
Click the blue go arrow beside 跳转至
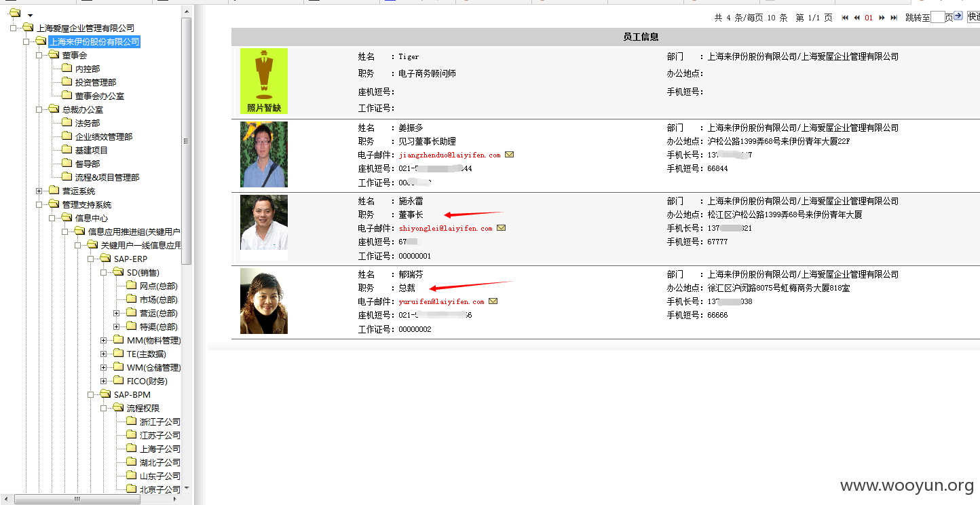pos(958,16)
